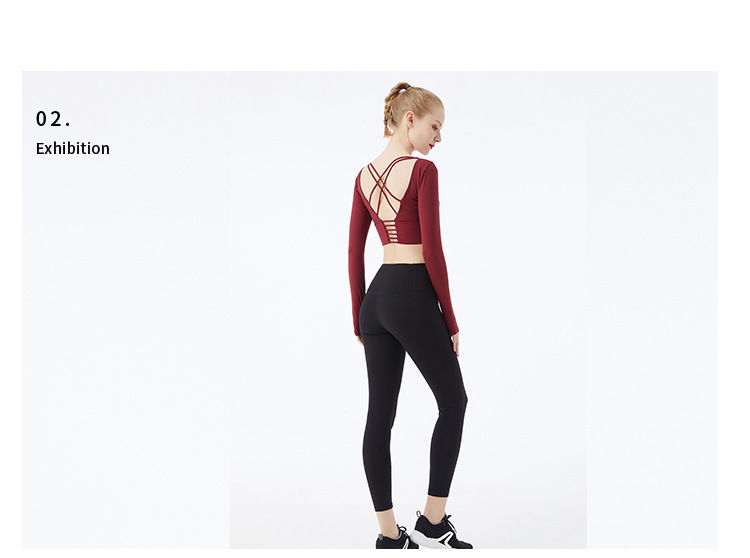Click the hand below the near sleeve cuff
This screenshot has width=750, height=558.
click(x=360, y=339)
